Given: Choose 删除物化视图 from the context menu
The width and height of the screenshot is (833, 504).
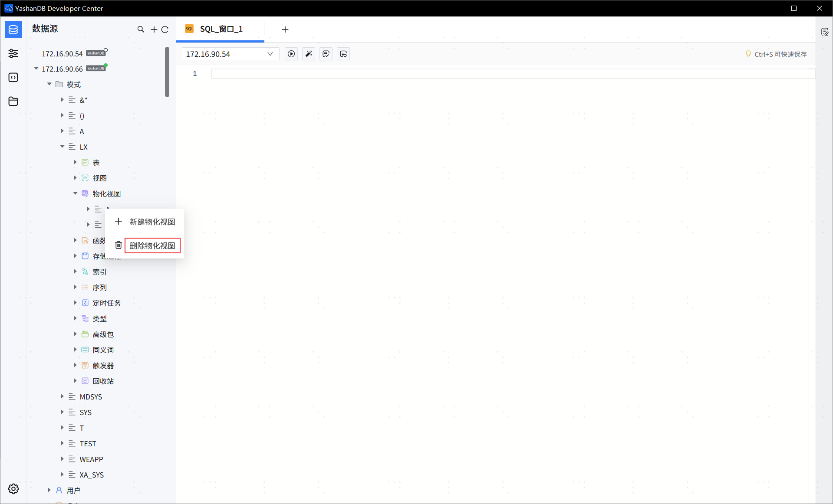Looking at the screenshot, I should 152,245.
